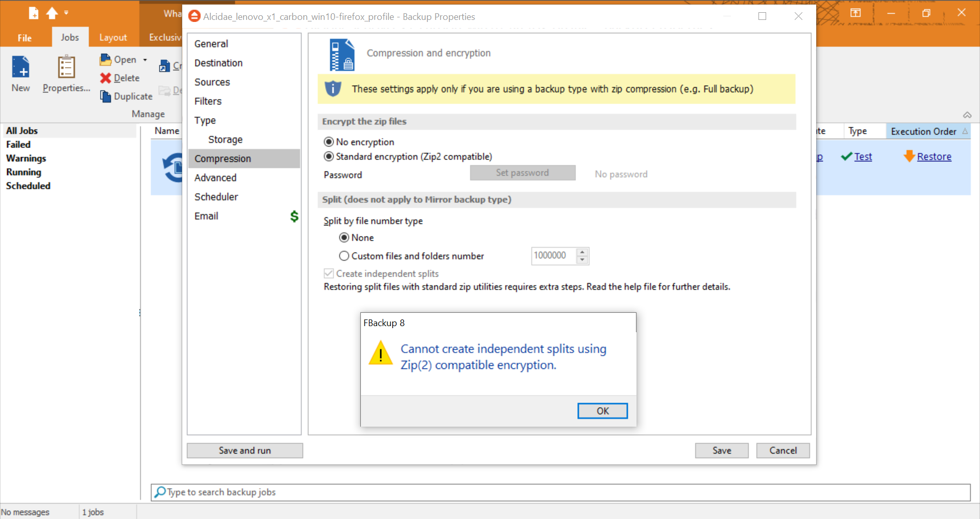Select the No encryption radio button
Screen dimensions: 980x519
pyautogui.click(x=329, y=142)
